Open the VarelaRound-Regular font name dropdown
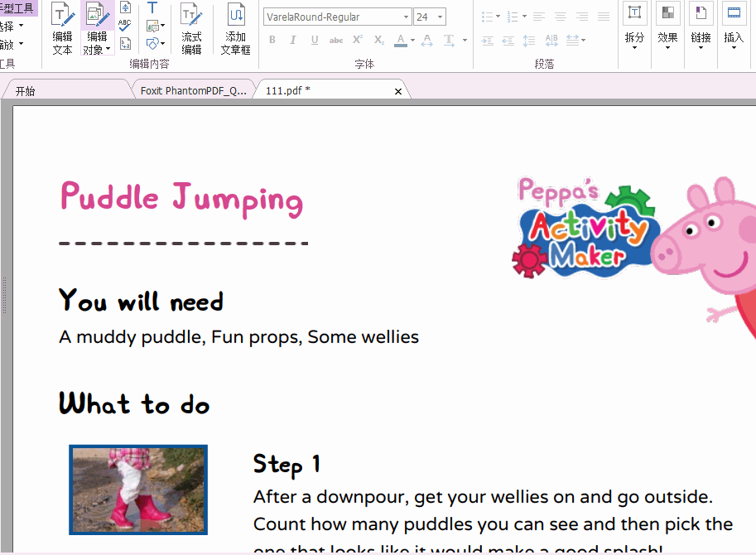Screen dimensions: 756x555 click(x=406, y=17)
